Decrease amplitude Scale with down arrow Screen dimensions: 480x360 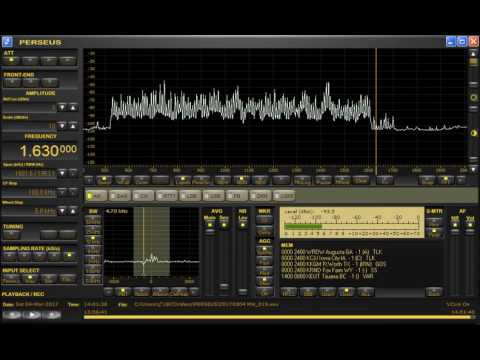pos(62,126)
